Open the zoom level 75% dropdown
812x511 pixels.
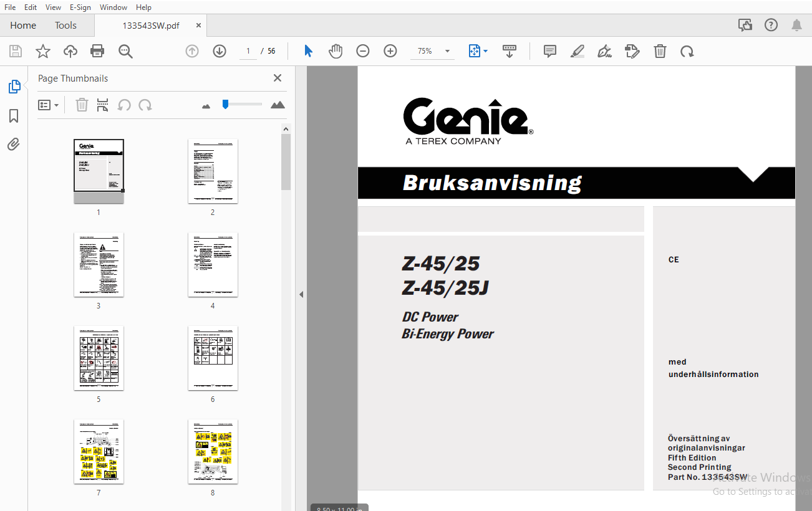[x=432, y=51]
